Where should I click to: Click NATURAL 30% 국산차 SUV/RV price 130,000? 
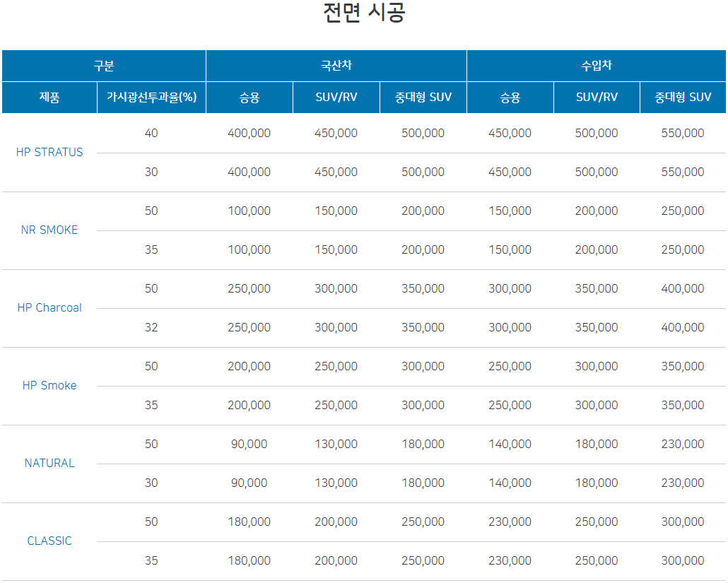tap(336, 483)
